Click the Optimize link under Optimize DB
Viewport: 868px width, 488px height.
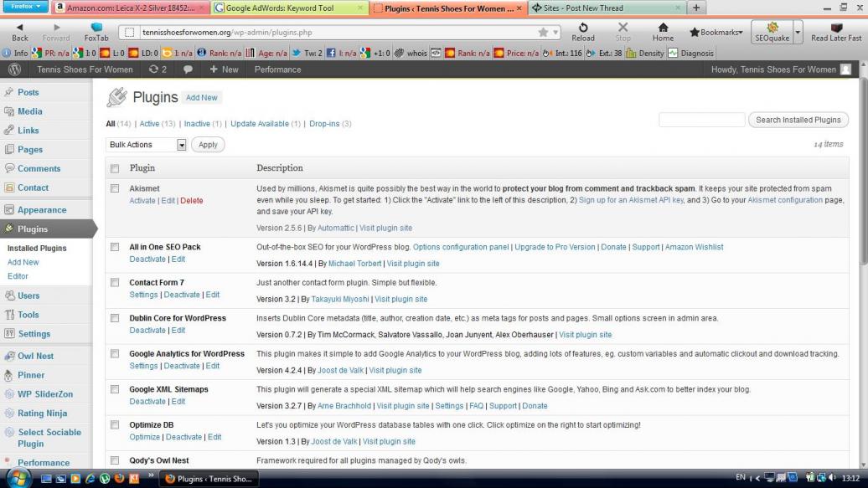144,437
